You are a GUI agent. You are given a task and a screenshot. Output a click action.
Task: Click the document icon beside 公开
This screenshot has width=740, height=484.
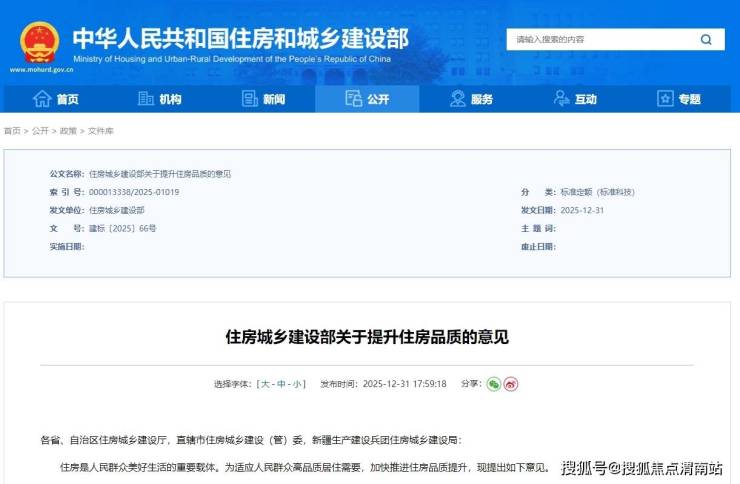coord(353,99)
